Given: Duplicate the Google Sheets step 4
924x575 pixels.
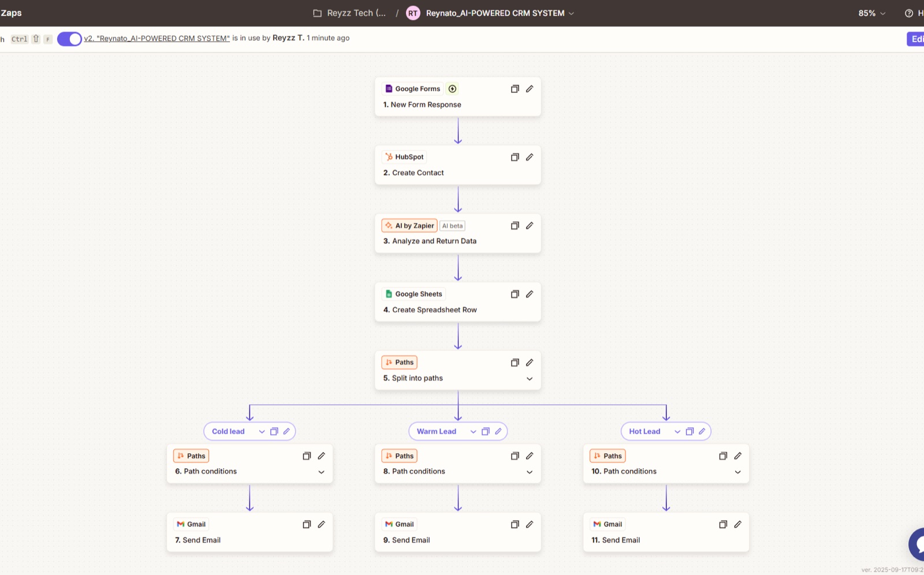Looking at the screenshot, I should pos(515,294).
